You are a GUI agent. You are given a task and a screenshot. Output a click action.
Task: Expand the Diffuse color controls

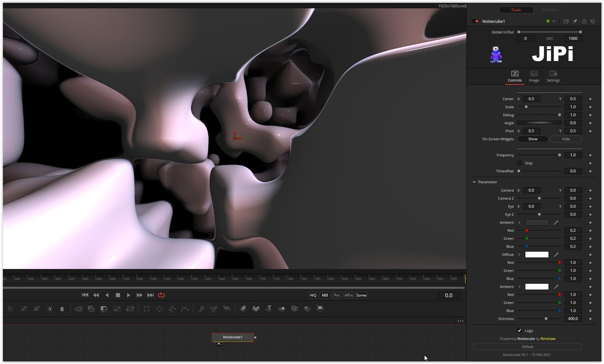[x=519, y=255]
